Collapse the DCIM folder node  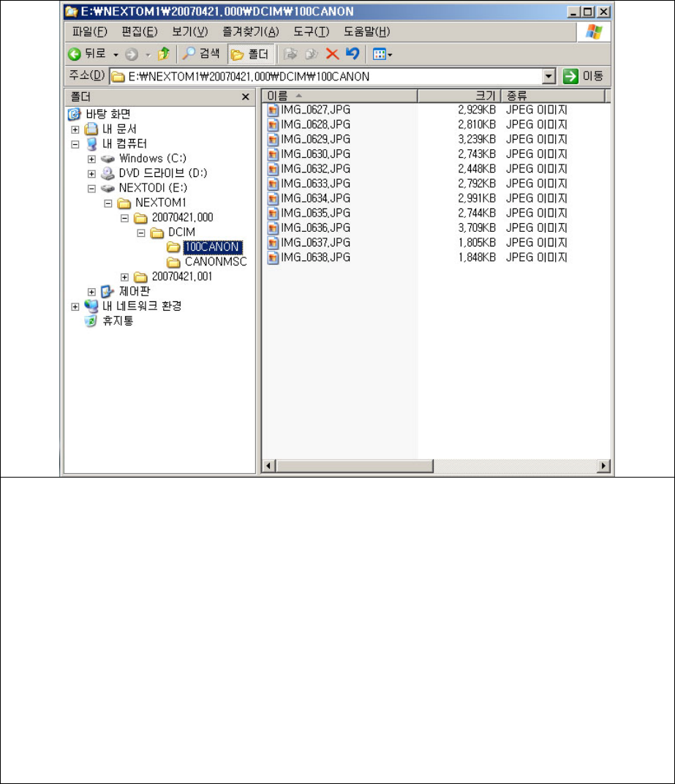(x=141, y=233)
